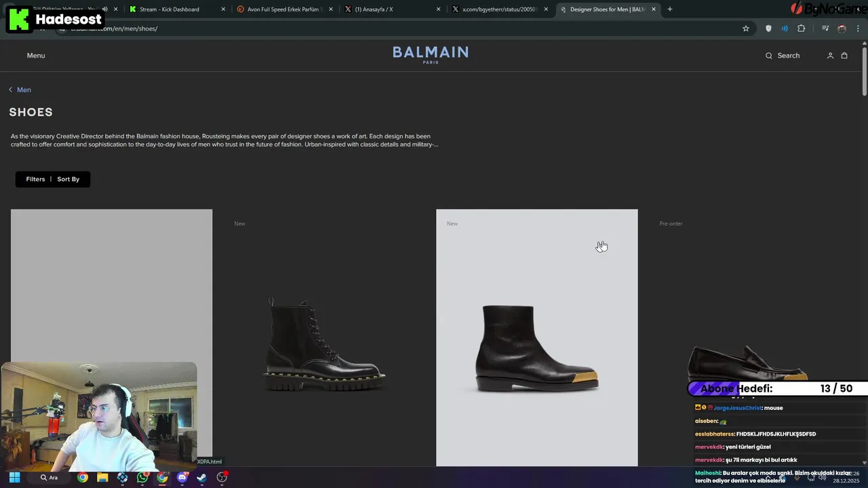Click the Search button in header
868x488 pixels.
pyautogui.click(x=783, y=56)
